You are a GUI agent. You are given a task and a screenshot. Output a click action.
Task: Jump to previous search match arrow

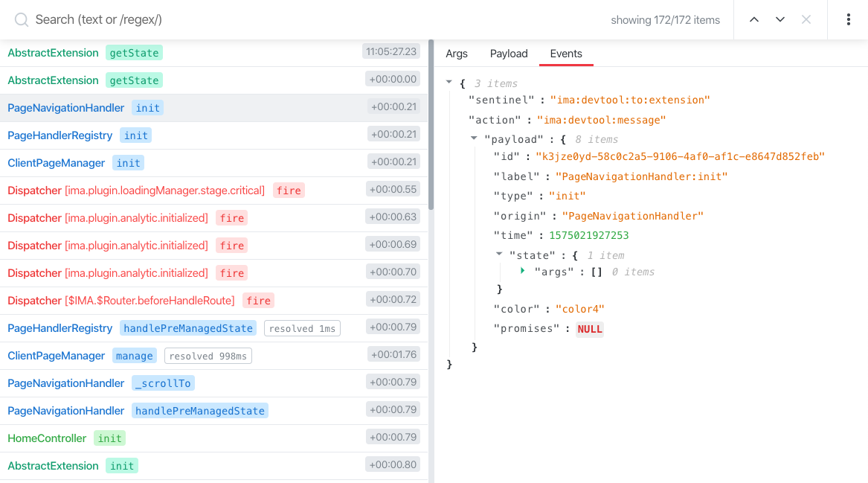click(x=754, y=20)
